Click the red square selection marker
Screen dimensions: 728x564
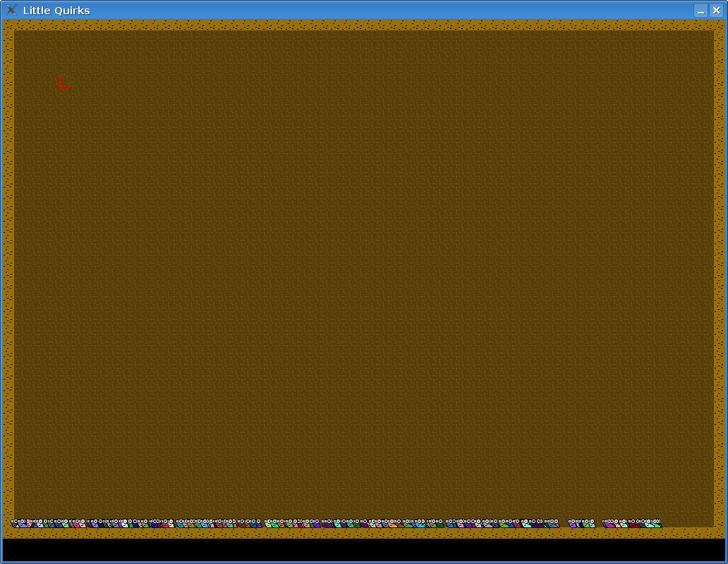point(65,81)
